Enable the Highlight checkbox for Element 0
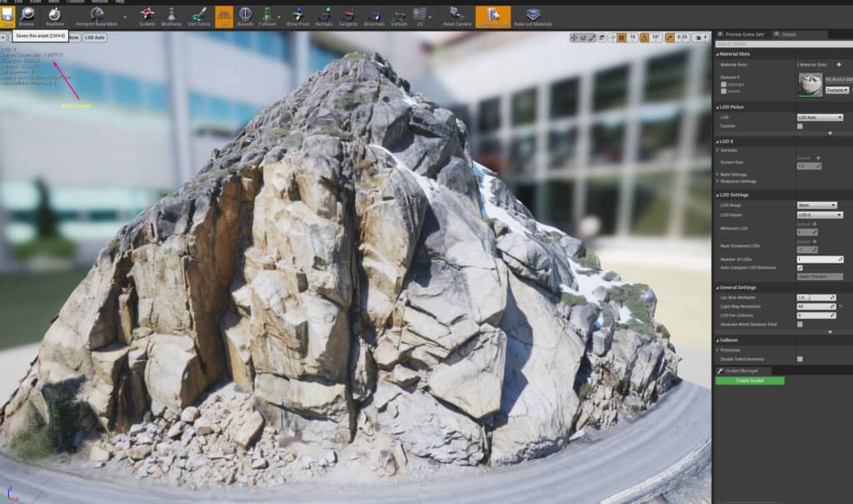 [x=724, y=84]
